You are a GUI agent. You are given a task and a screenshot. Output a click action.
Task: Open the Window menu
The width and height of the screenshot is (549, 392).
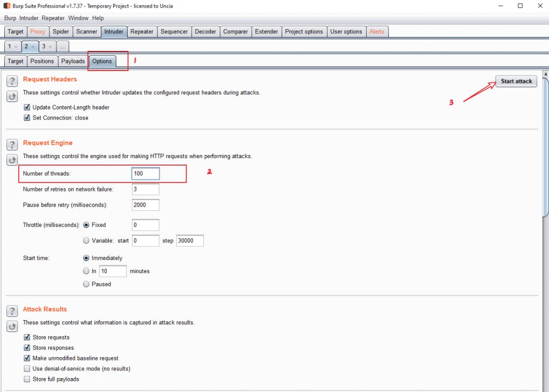tap(78, 18)
